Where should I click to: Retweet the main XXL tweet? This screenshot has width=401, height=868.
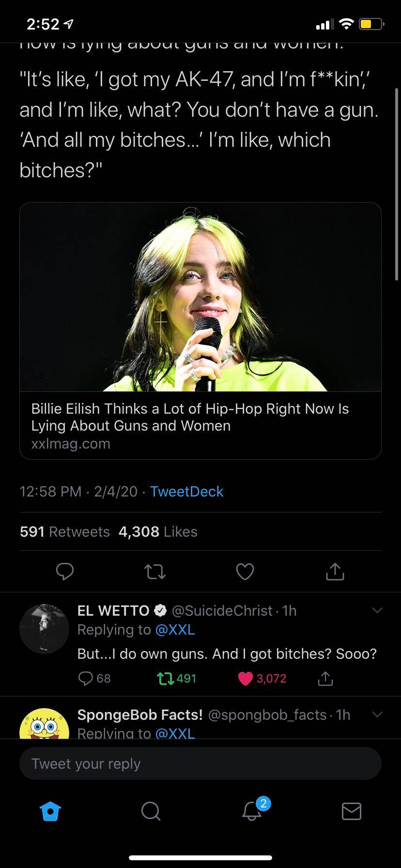155,572
